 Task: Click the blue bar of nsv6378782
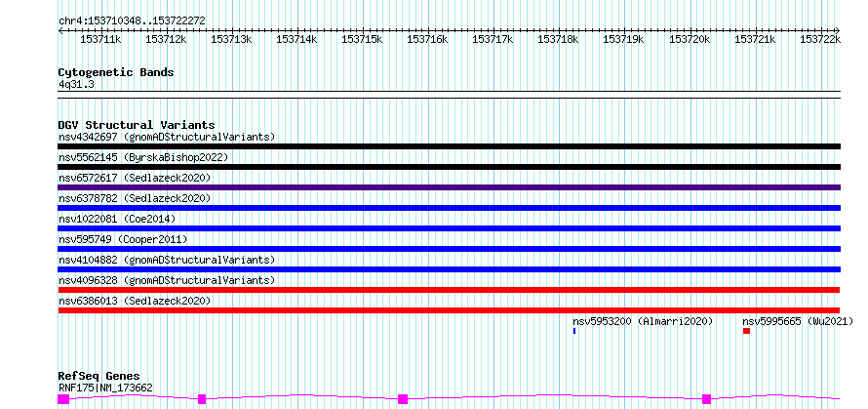pos(450,208)
